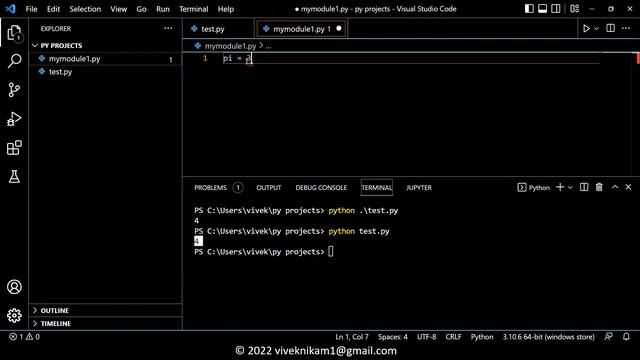Open test.py in Explorer tree

click(105, 72)
